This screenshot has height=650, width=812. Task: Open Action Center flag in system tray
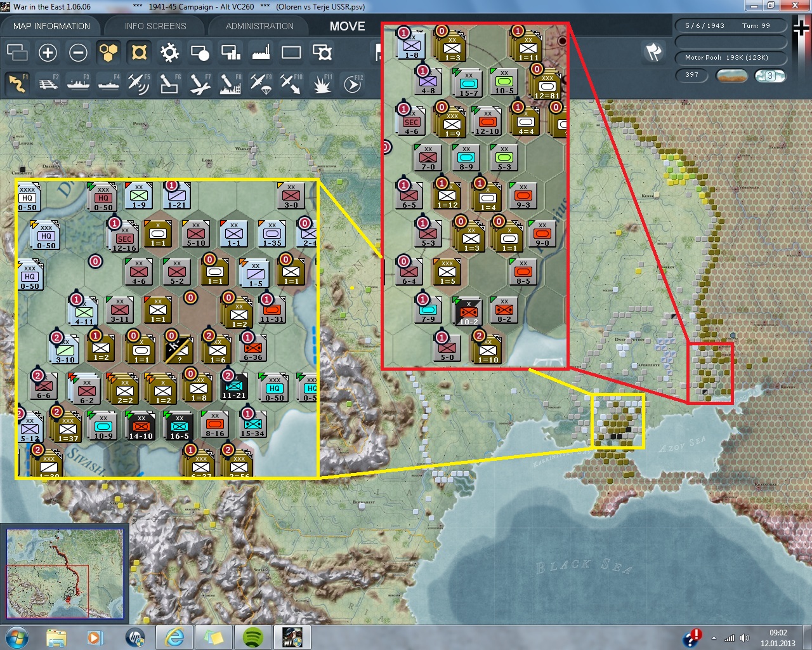(693, 637)
